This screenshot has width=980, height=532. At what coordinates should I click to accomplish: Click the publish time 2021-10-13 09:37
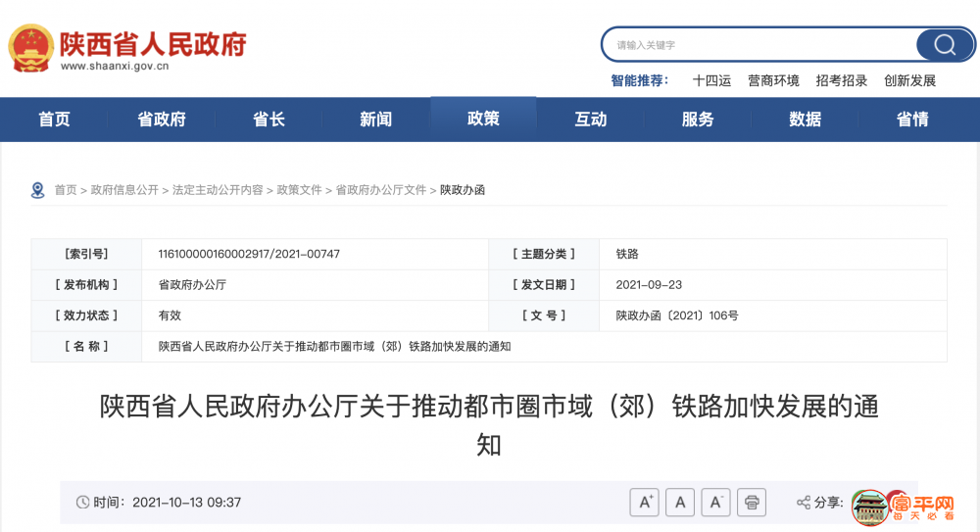click(x=187, y=503)
